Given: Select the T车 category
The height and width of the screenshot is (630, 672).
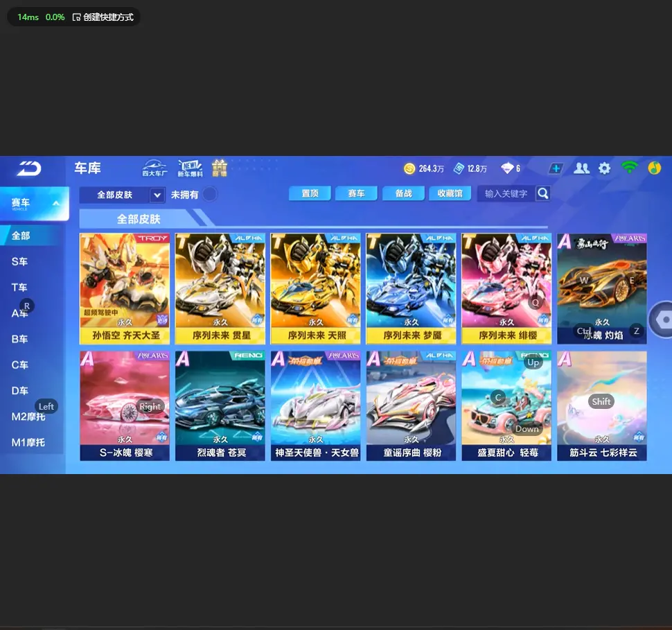Looking at the screenshot, I should (19, 288).
